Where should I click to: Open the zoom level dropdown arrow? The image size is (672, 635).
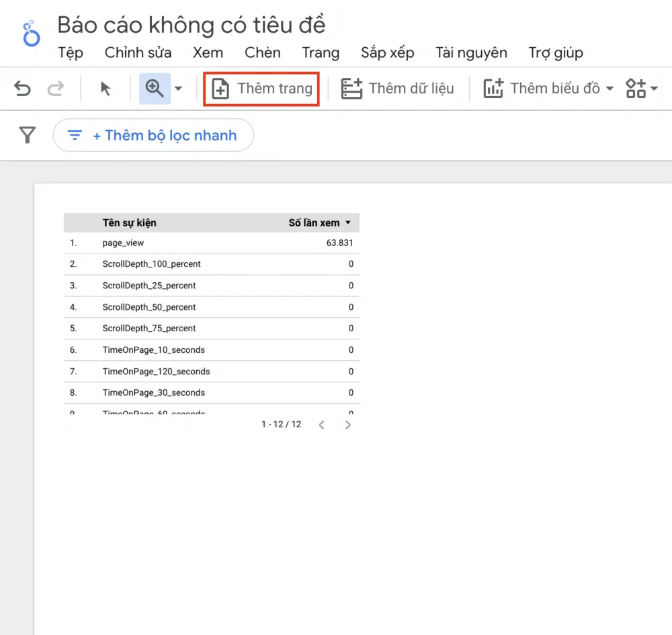178,89
